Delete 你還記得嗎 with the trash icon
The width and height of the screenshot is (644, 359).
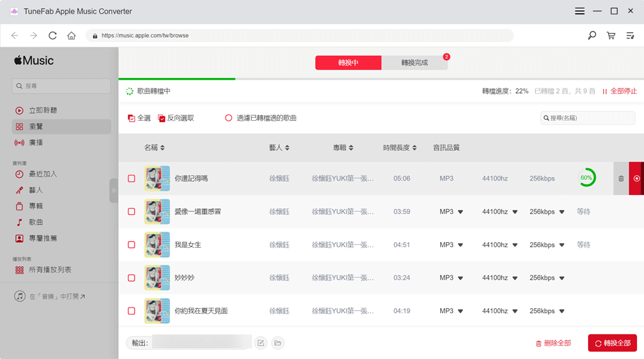[x=621, y=179]
